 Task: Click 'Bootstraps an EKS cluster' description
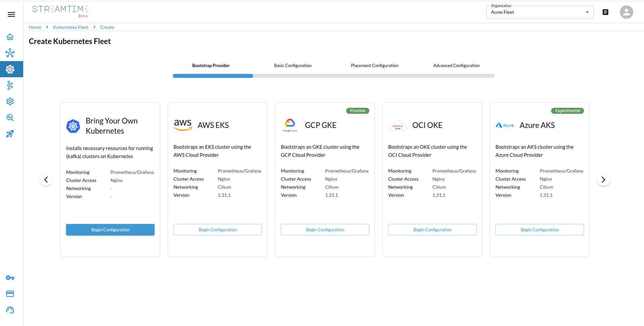212,151
